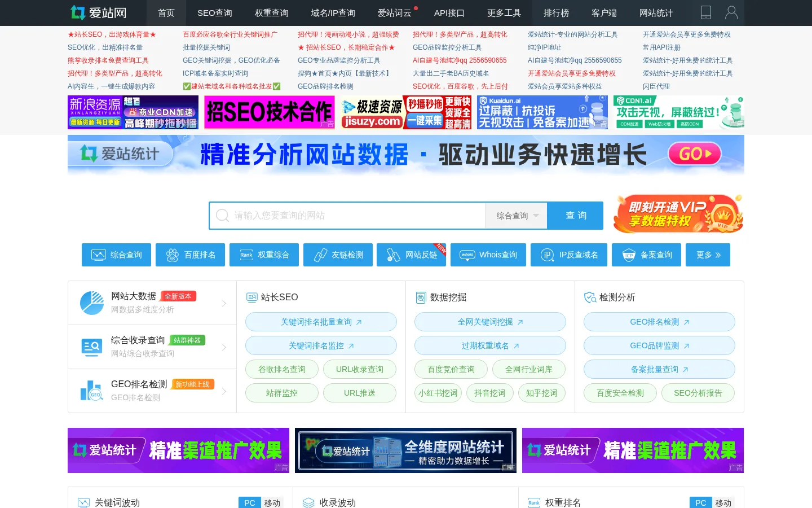Expand the 网站大数据 row chevron
The image size is (812, 508).
pyautogui.click(x=224, y=303)
